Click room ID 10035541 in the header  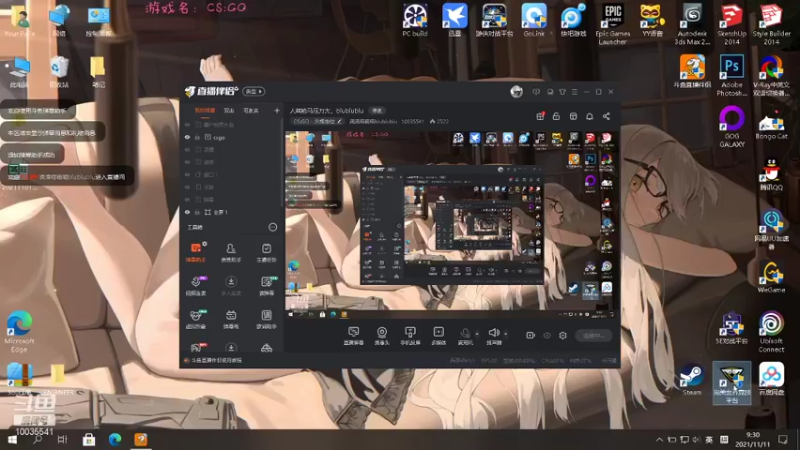[x=412, y=121]
